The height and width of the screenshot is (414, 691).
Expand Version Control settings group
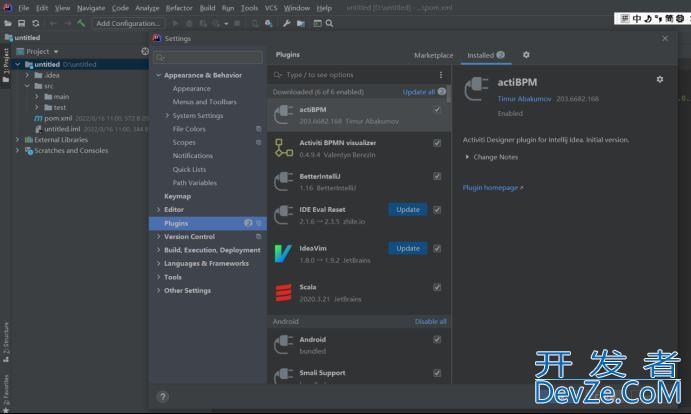tap(158, 237)
